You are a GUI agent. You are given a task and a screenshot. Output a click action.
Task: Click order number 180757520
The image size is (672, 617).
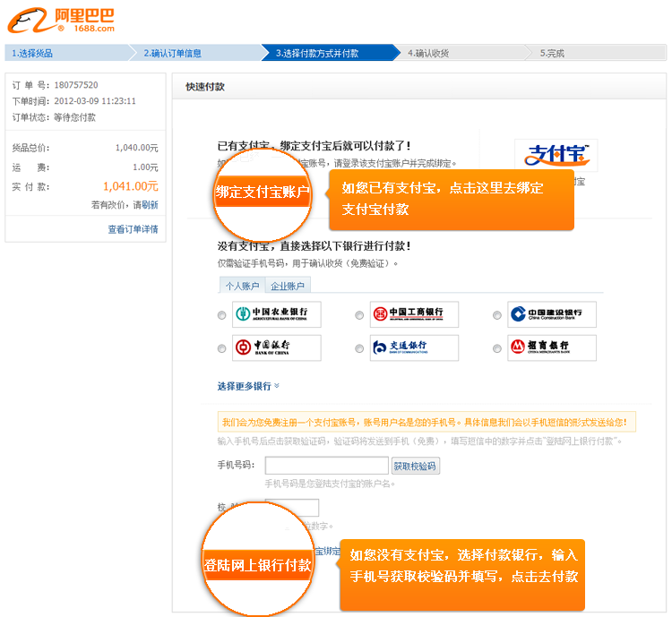click(x=76, y=85)
